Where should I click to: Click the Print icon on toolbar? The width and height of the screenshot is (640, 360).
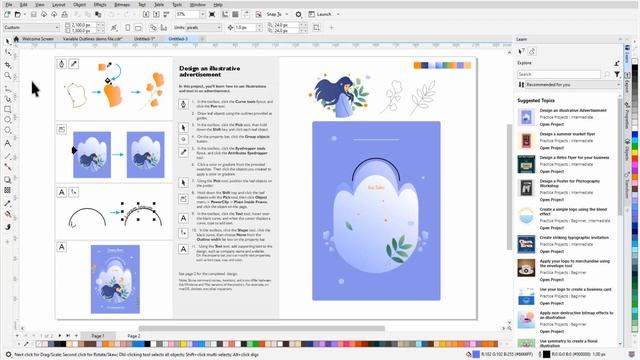point(64,14)
